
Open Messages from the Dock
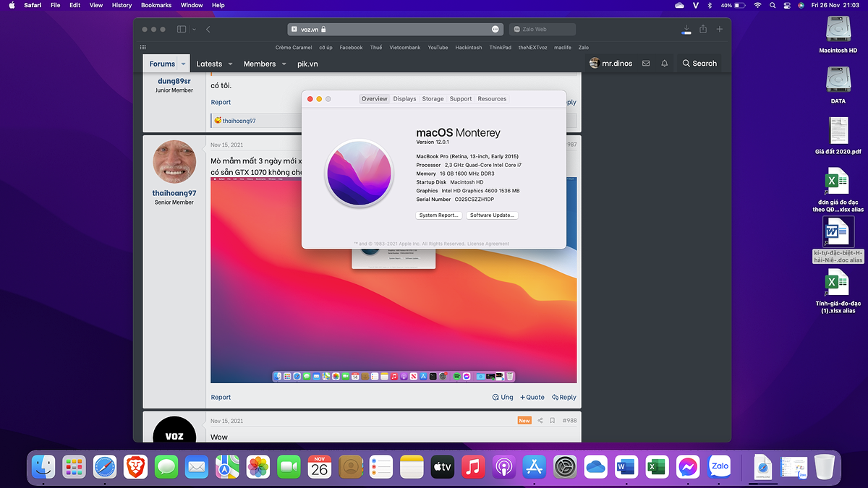tap(166, 468)
